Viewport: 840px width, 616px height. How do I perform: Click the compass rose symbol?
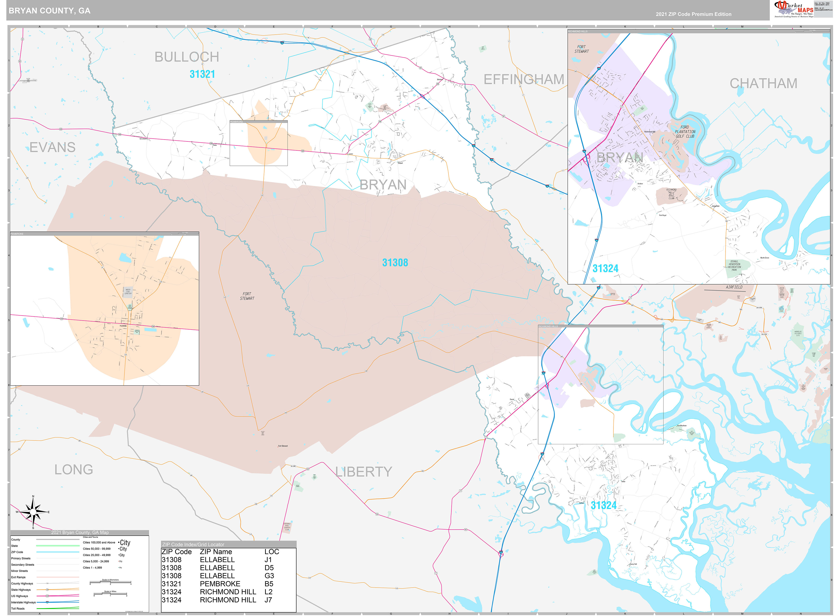click(x=33, y=512)
